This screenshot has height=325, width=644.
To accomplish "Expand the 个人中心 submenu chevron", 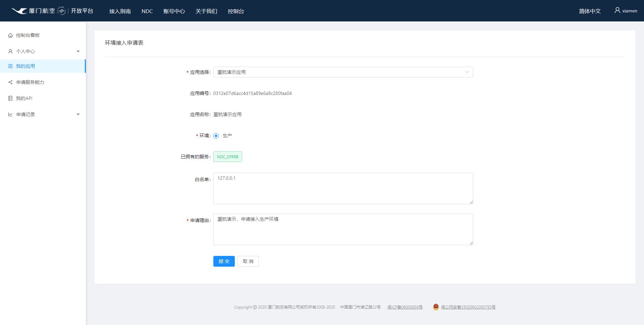I will 78,51.
